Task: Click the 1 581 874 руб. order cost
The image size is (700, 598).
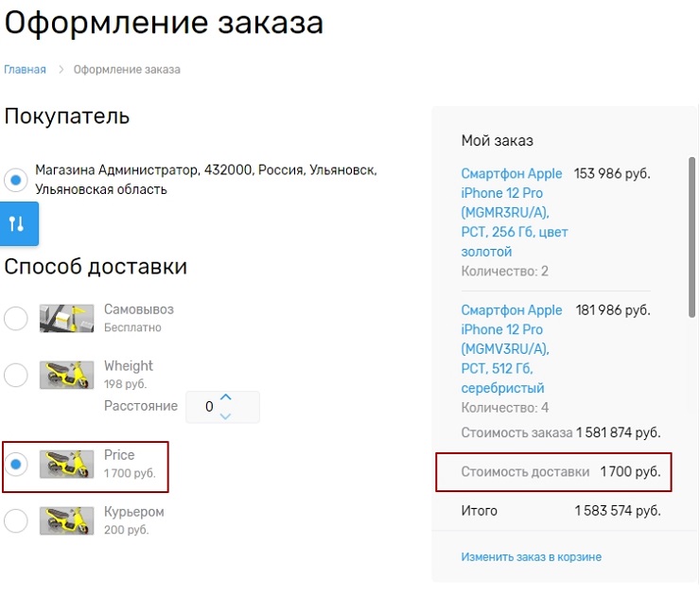Action: coord(619,432)
